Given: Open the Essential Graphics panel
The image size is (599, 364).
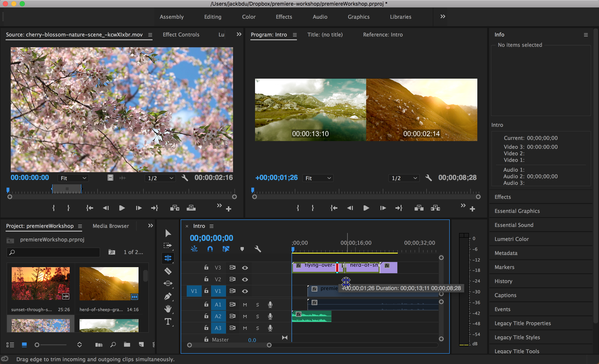Looking at the screenshot, I should [517, 211].
